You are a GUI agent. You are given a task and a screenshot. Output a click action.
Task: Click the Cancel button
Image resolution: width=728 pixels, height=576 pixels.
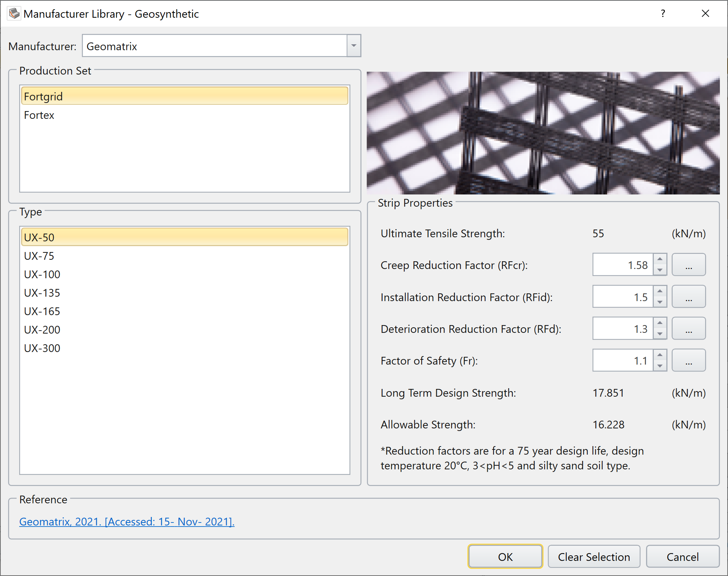[683, 556]
